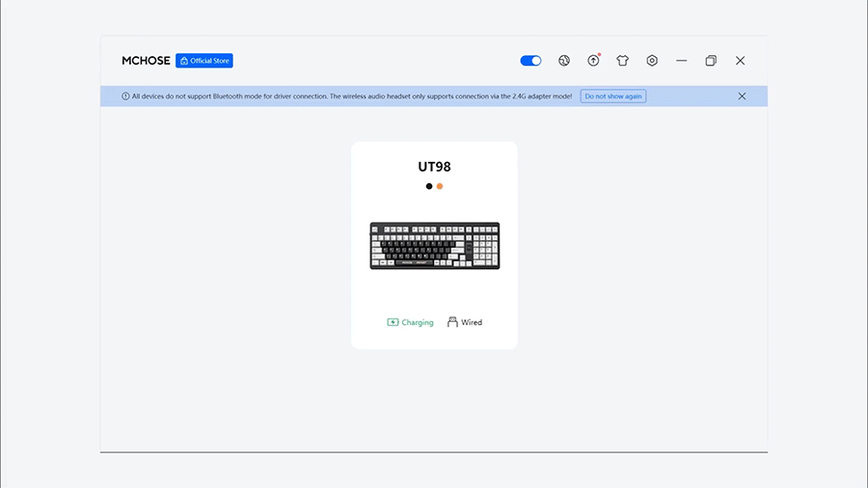868x488 pixels.
Task: Click the Wired status label
Action: tap(472, 322)
